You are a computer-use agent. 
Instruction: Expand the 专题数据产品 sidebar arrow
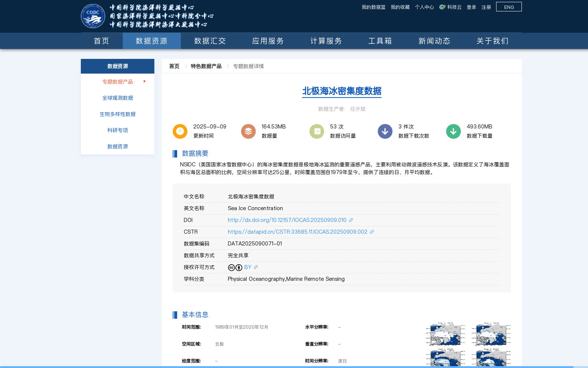click(145, 81)
